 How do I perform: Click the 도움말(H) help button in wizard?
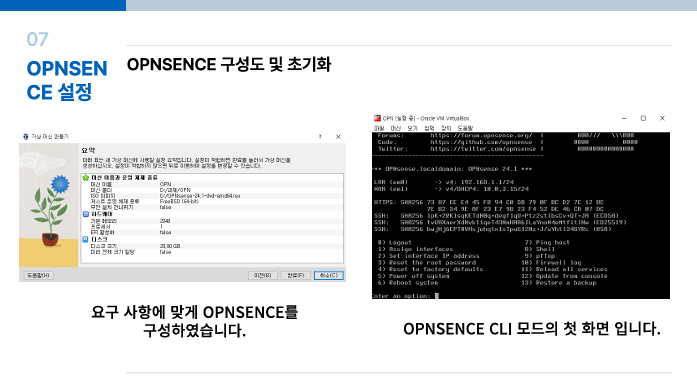[x=39, y=276]
